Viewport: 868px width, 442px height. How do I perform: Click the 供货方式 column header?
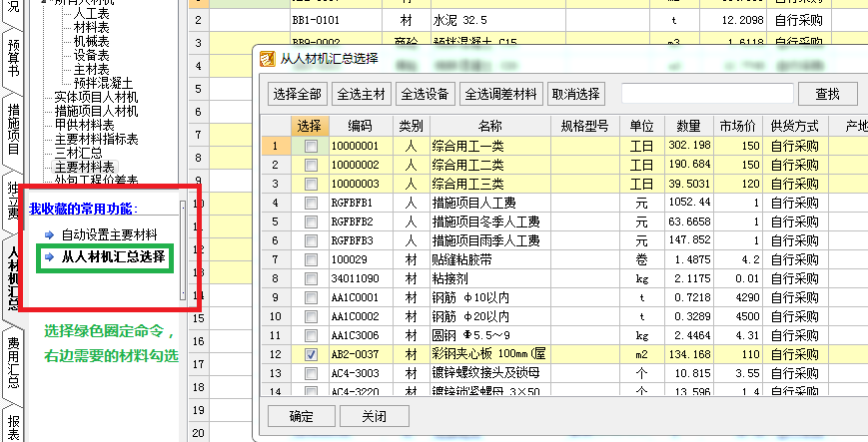[795, 126]
